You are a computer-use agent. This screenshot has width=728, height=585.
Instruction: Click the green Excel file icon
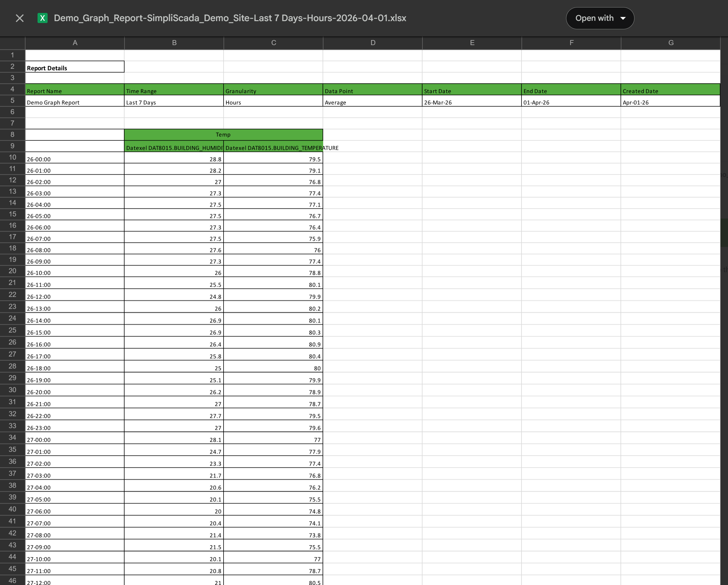tap(43, 18)
